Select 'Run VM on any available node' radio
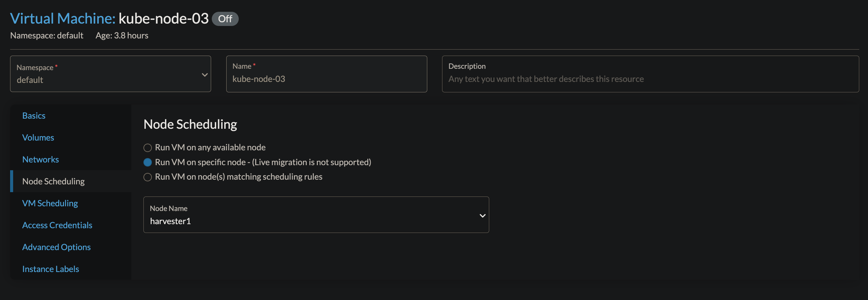Screen dimensions: 868x300 147,148
